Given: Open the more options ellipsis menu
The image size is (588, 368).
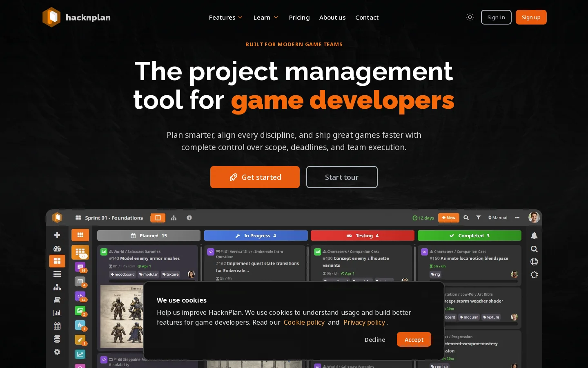Looking at the screenshot, I should [517, 218].
